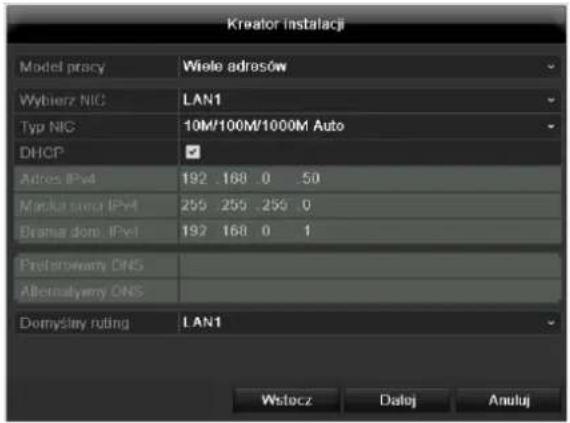Open the Model pracy dropdown
This screenshot has width=570, height=423.
coord(370,67)
